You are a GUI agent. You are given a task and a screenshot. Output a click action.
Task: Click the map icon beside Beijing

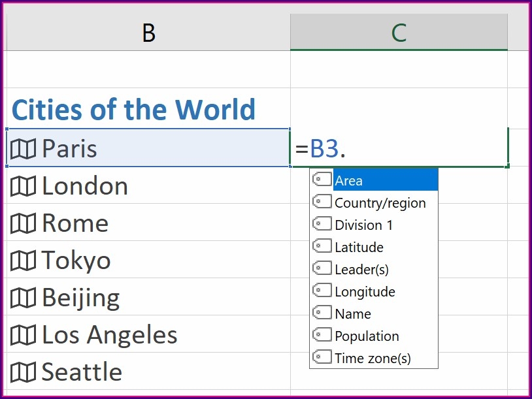(x=24, y=298)
